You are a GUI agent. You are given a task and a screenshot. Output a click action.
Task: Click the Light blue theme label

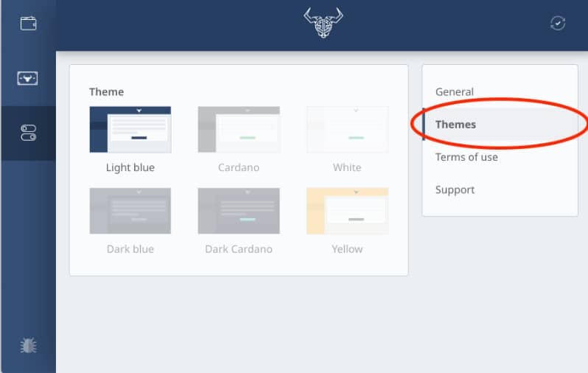coord(130,167)
